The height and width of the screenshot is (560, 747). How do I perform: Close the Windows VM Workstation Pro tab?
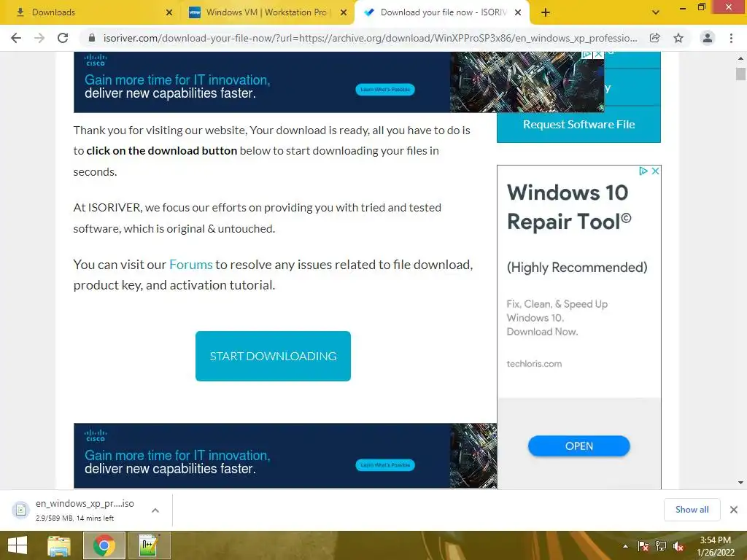pos(344,12)
